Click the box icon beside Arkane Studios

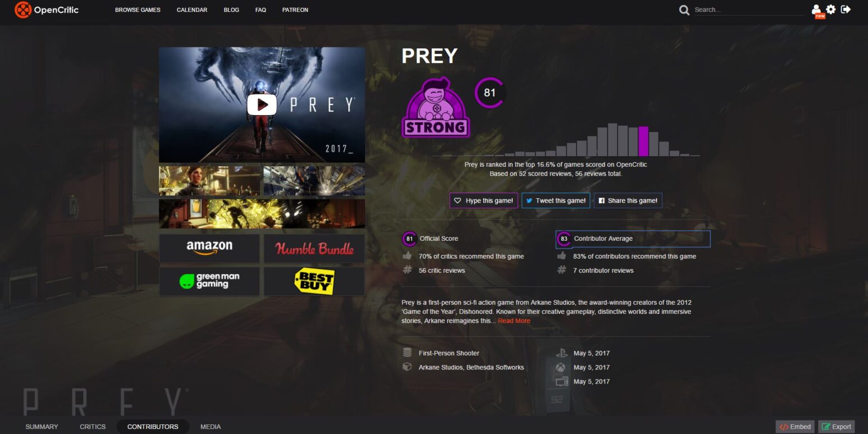[x=407, y=367]
